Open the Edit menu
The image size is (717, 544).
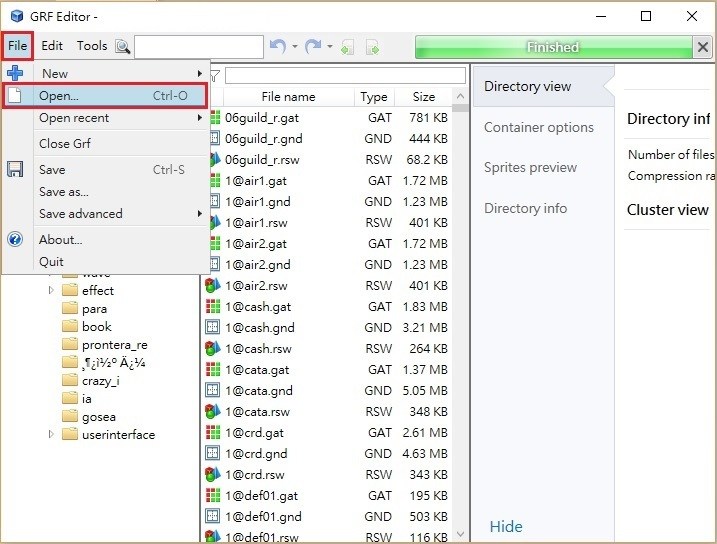tap(52, 46)
